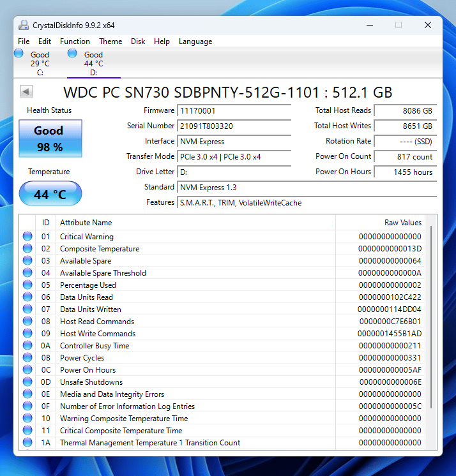This screenshot has height=476, width=456.
Task: Click the Serial Number field
Action: (x=234, y=126)
